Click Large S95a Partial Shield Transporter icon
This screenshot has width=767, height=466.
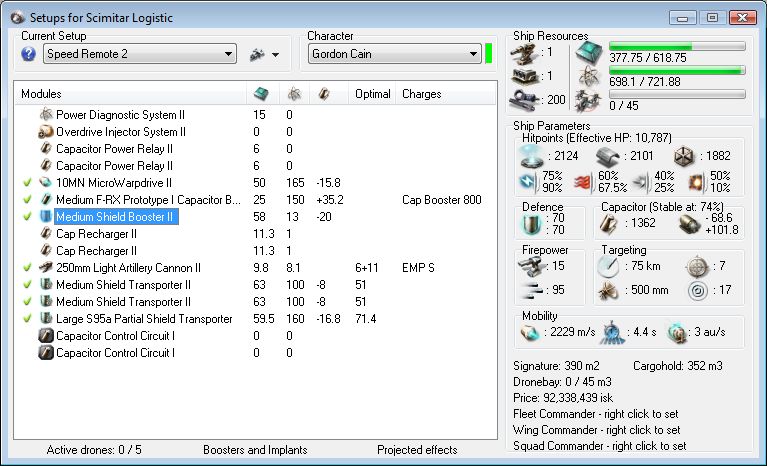pos(45,319)
